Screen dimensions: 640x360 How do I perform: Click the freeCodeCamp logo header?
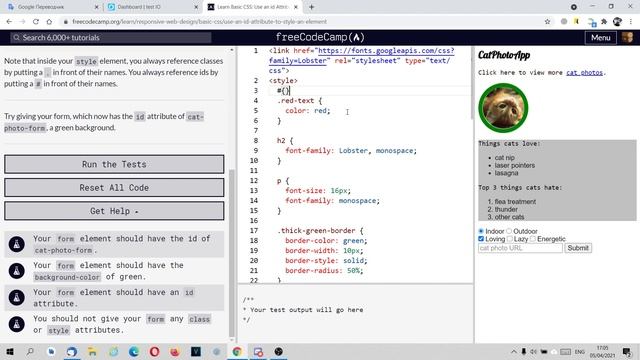tap(320, 37)
